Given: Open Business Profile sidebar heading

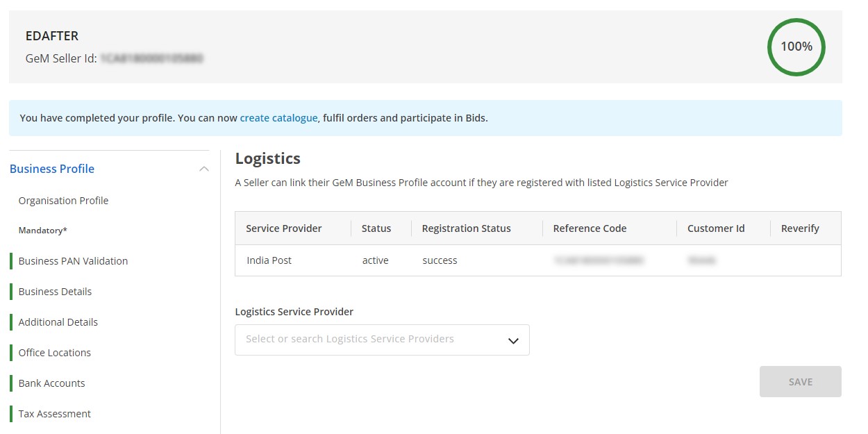Looking at the screenshot, I should [x=52, y=169].
